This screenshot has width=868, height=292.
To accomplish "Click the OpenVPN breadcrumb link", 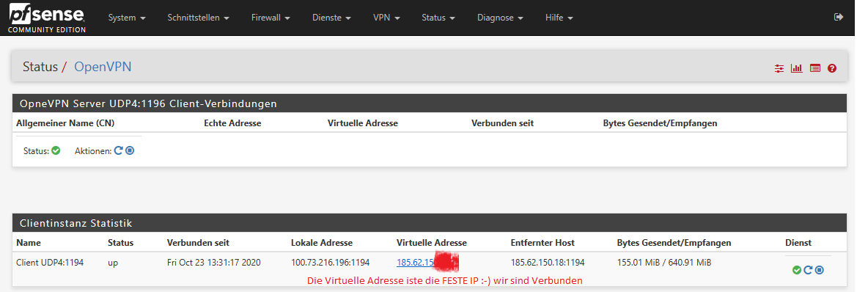I will tap(103, 67).
